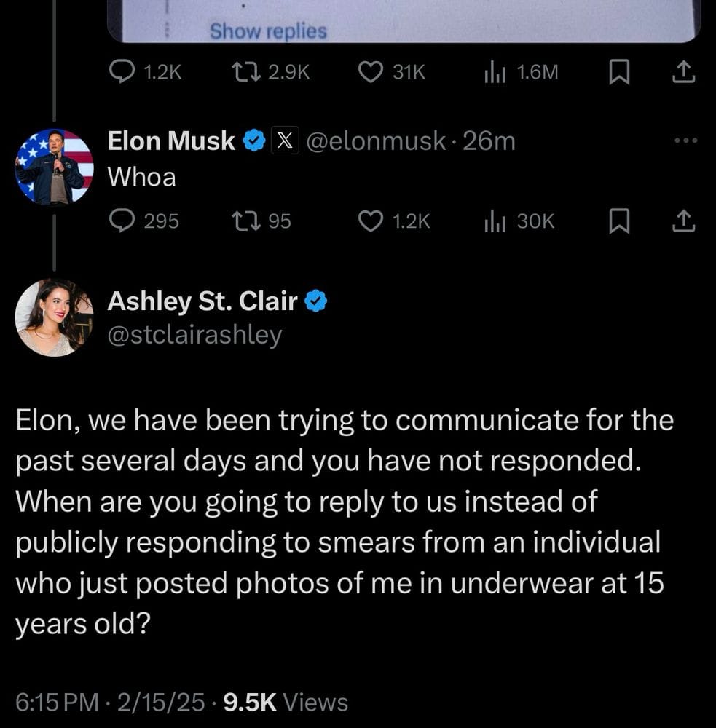Open Ashley St. Clair's avatar
This screenshot has height=728, width=716.
(54, 317)
